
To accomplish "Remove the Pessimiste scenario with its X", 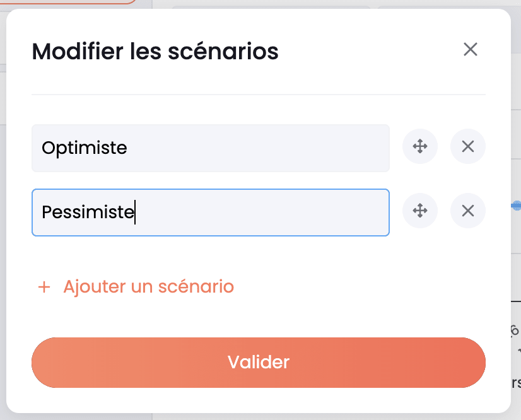I will click(468, 211).
